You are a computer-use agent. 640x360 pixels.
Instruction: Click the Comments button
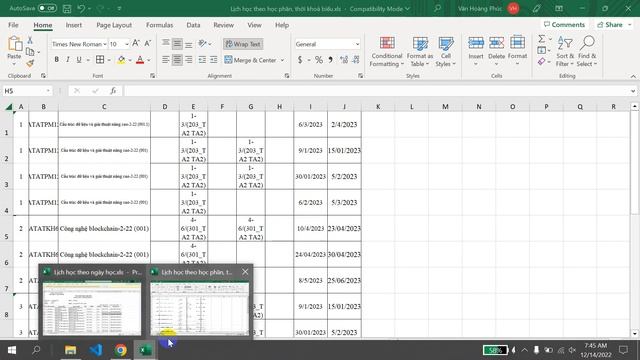(564, 24)
